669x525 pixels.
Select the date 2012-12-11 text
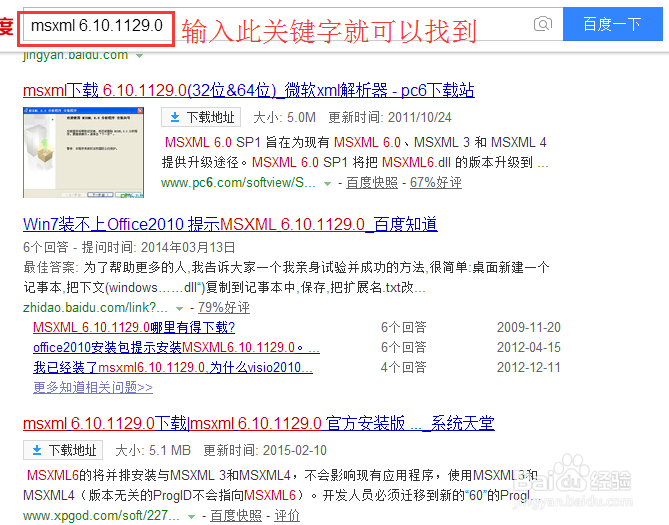coord(529,368)
